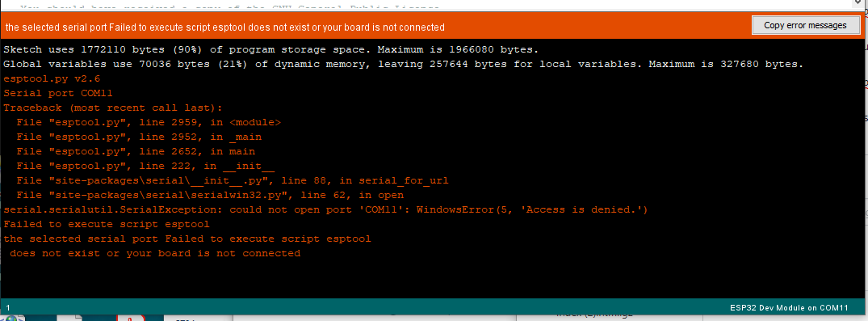Click the Sketch uses 1772110 bytes line
Image resolution: width=868 pixels, height=321 pixels.
tap(270, 49)
